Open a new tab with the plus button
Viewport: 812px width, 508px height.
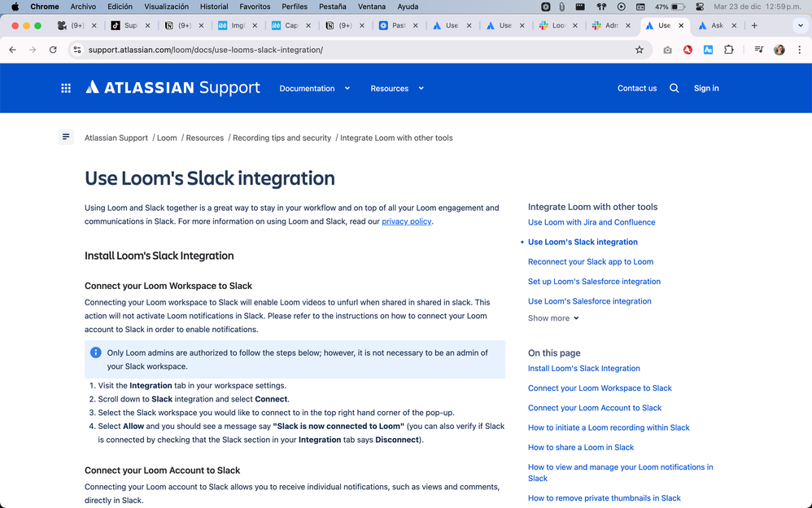pyautogui.click(x=754, y=25)
